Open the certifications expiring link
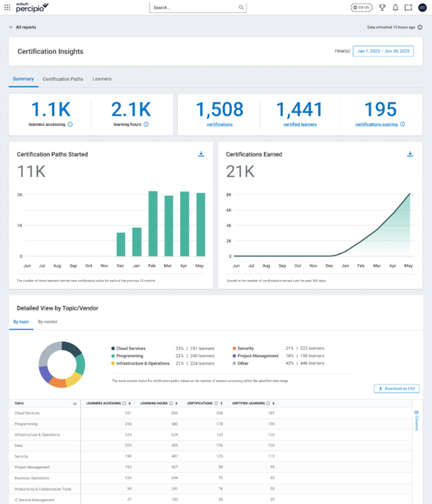This screenshot has height=504, width=432. pyautogui.click(x=377, y=125)
